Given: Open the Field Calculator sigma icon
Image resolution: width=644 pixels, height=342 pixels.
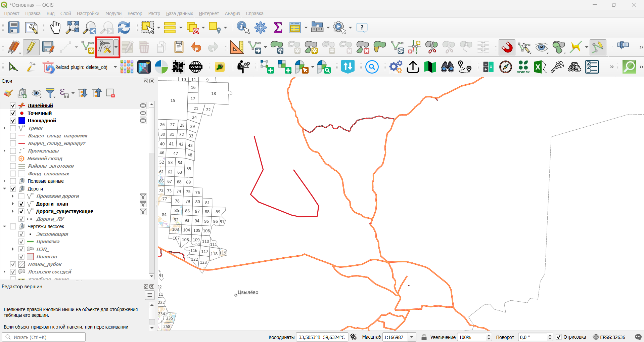Looking at the screenshot, I should pos(278,28).
